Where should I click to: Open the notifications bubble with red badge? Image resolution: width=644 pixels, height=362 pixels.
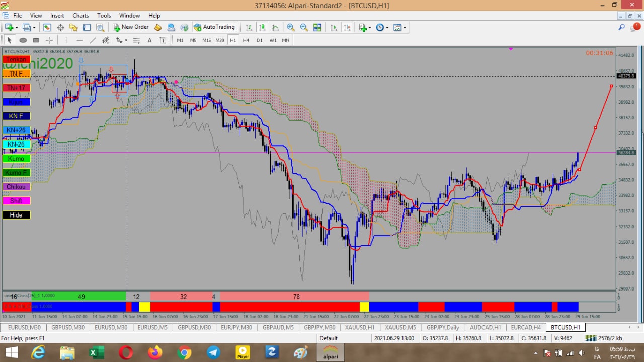(x=635, y=27)
